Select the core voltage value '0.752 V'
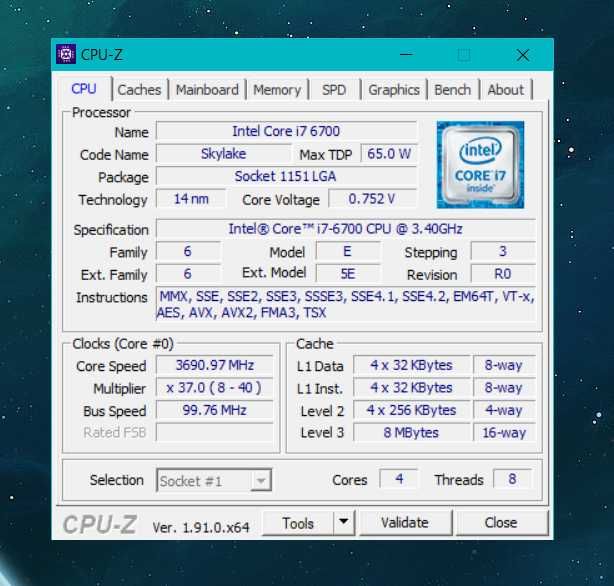The image size is (614, 586). (372, 199)
